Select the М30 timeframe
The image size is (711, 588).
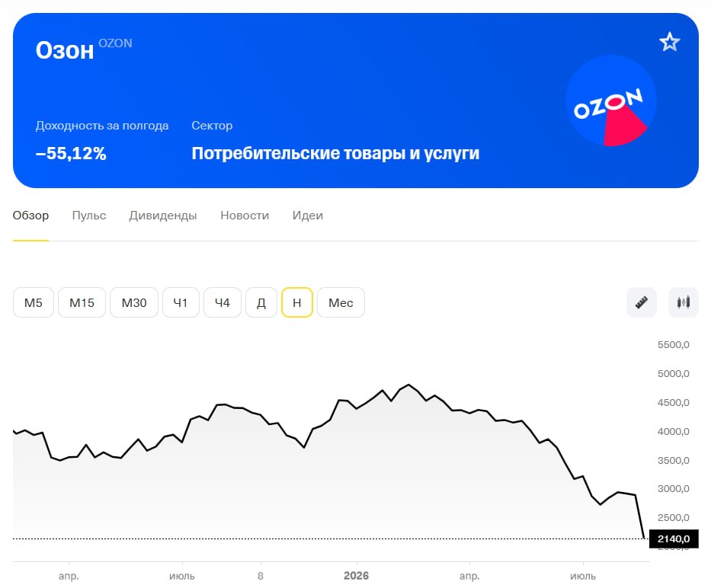pyautogui.click(x=134, y=302)
